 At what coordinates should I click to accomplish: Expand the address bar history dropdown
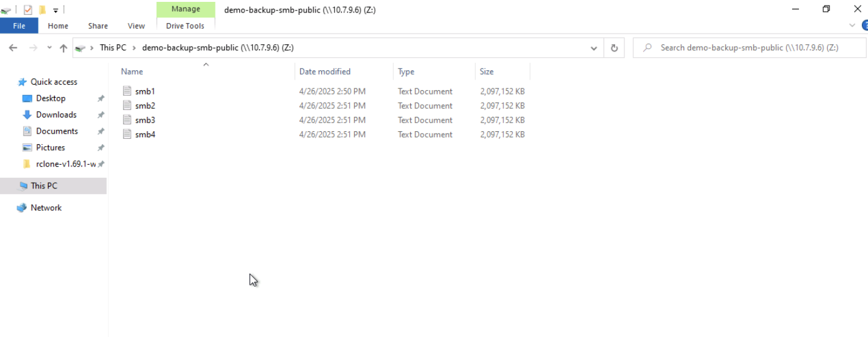[x=593, y=48]
